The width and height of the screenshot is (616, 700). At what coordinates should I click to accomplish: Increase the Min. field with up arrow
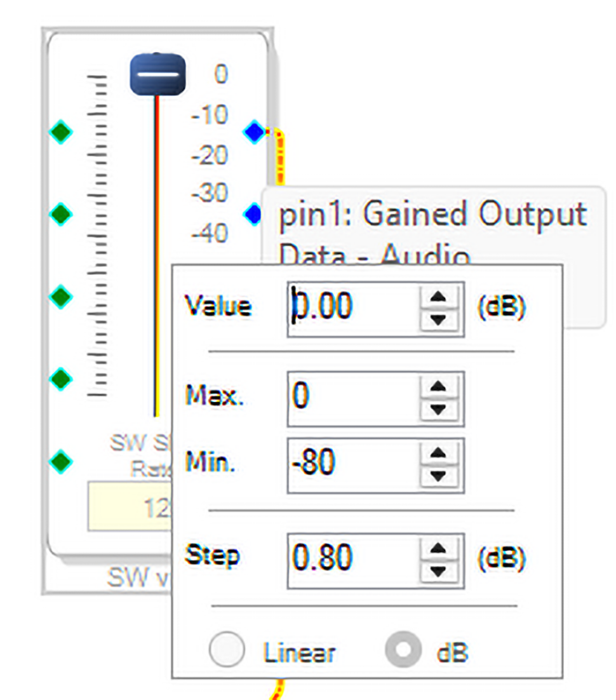coord(436,454)
